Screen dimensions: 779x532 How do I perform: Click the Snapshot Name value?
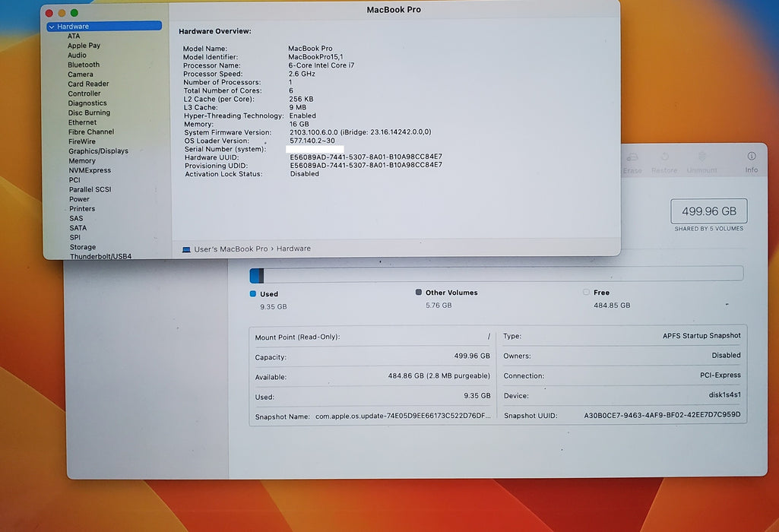coord(403,416)
